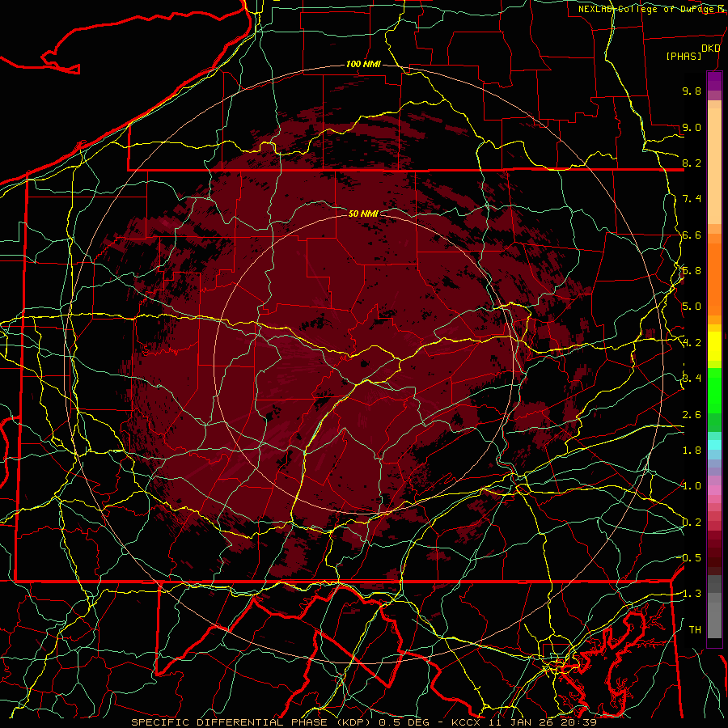Click the 6.6 legend value
The height and width of the screenshot is (728, 728).
click(x=692, y=235)
